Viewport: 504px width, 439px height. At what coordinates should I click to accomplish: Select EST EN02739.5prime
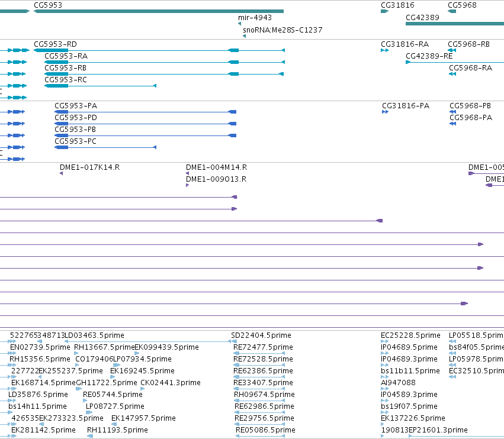click(40, 347)
